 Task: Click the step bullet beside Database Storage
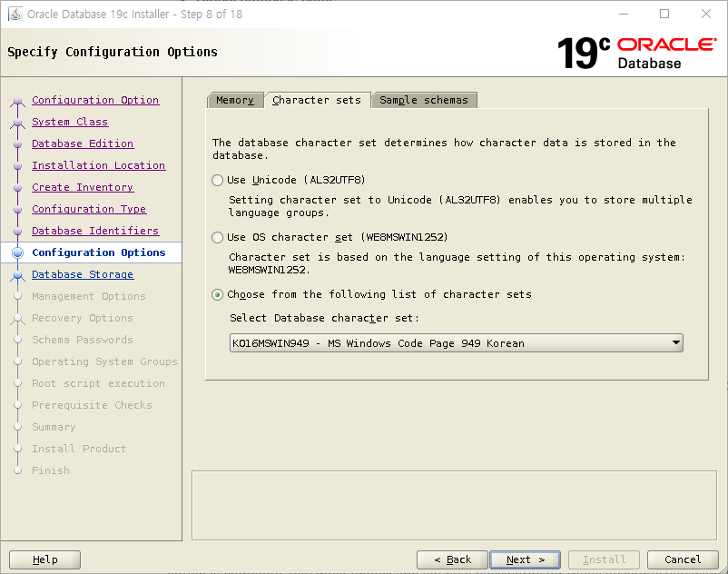coord(17,275)
